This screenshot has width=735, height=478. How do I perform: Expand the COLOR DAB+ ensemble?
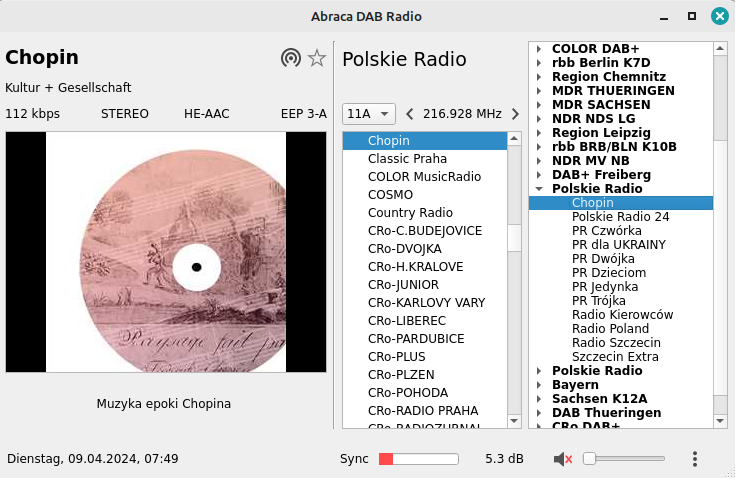click(x=538, y=48)
